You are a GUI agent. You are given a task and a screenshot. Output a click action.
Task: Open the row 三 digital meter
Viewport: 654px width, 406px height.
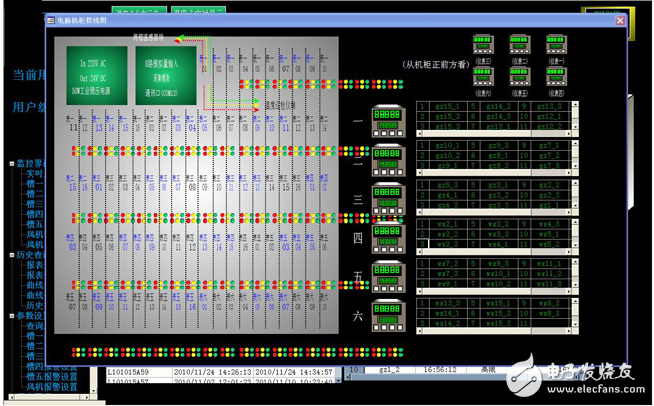click(x=388, y=197)
